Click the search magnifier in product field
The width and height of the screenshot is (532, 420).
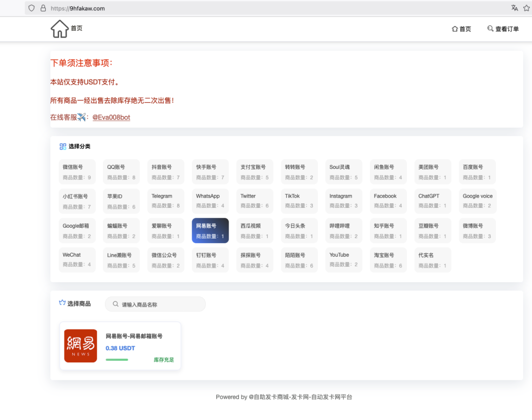click(116, 304)
